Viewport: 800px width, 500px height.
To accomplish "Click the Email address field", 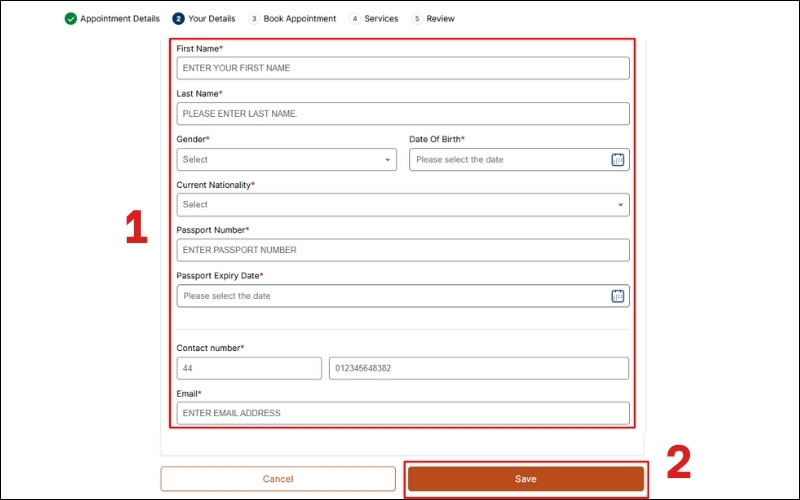I will pyautogui.click(x=402, y=413).
